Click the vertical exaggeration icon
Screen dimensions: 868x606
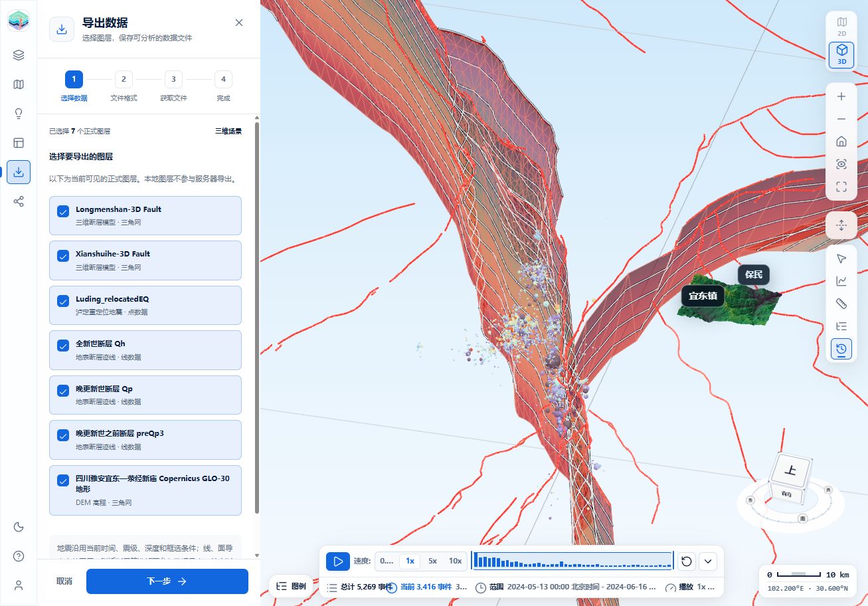[841, 225]
